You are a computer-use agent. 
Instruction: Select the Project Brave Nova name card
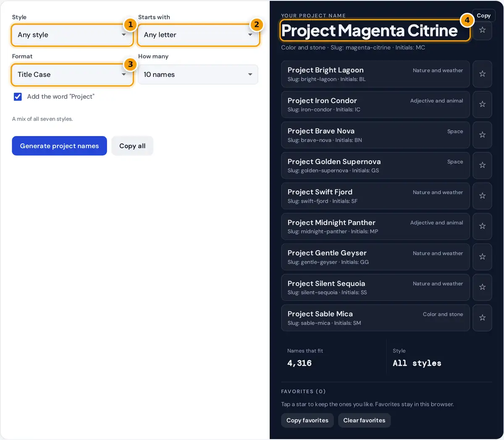(375, 135)
